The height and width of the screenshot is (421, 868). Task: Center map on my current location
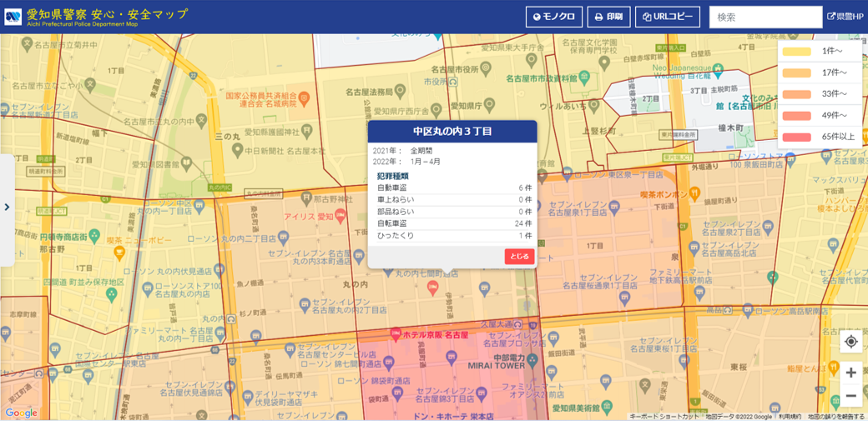point(851,343)
